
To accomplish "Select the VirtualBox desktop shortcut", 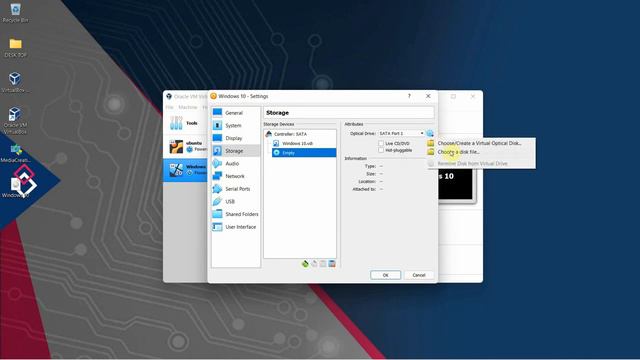I will click(16, 82).
